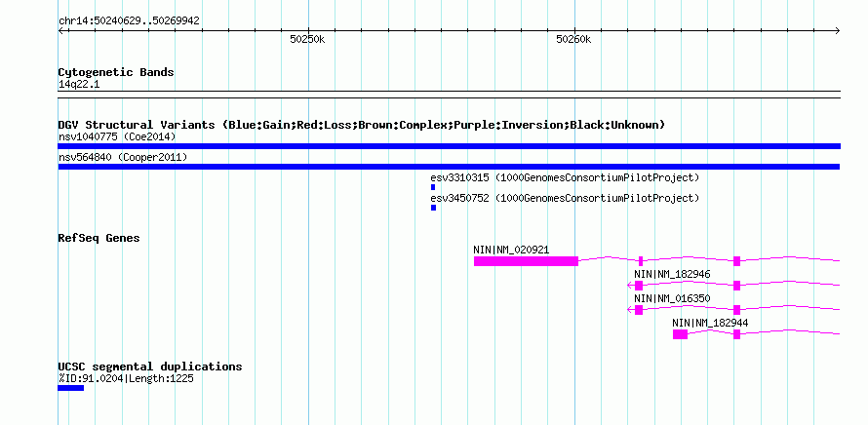This screenshot has height=425, width=868.
Task: Click the UCSC segmental duplications track title
Action: pos(150,367)
